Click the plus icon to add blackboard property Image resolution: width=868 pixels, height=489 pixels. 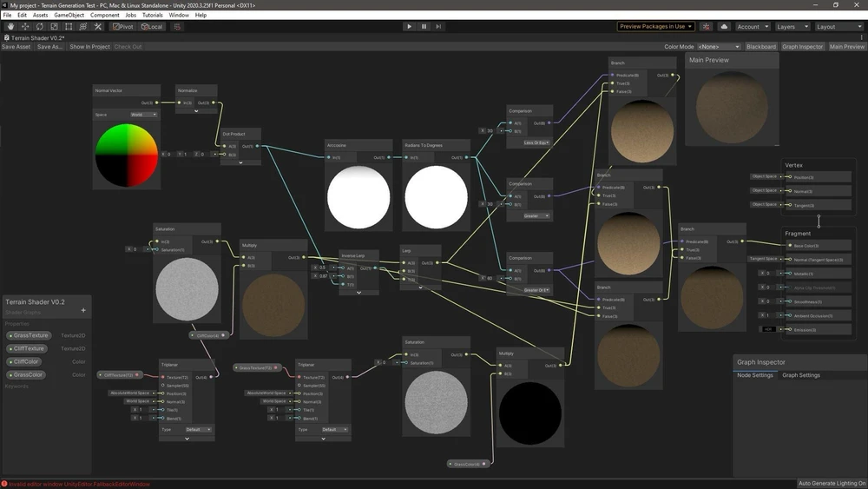pyautogui.click(x=83, y=310)
